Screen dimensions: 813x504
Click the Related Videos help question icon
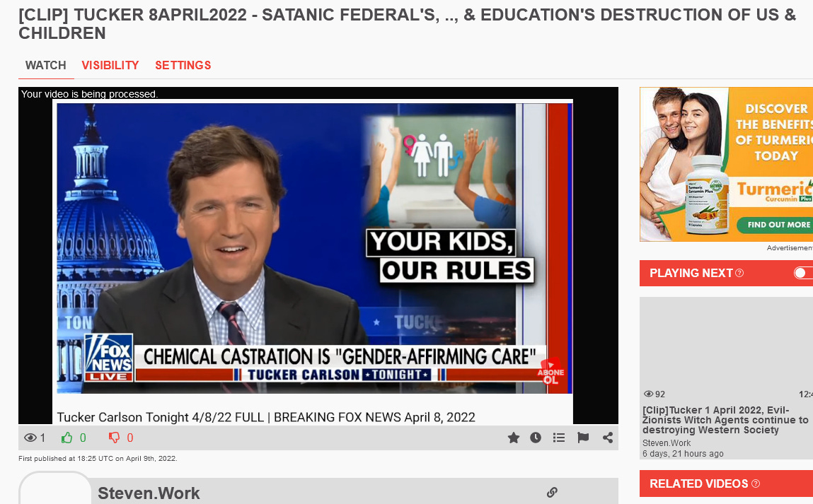pos(756,484)
